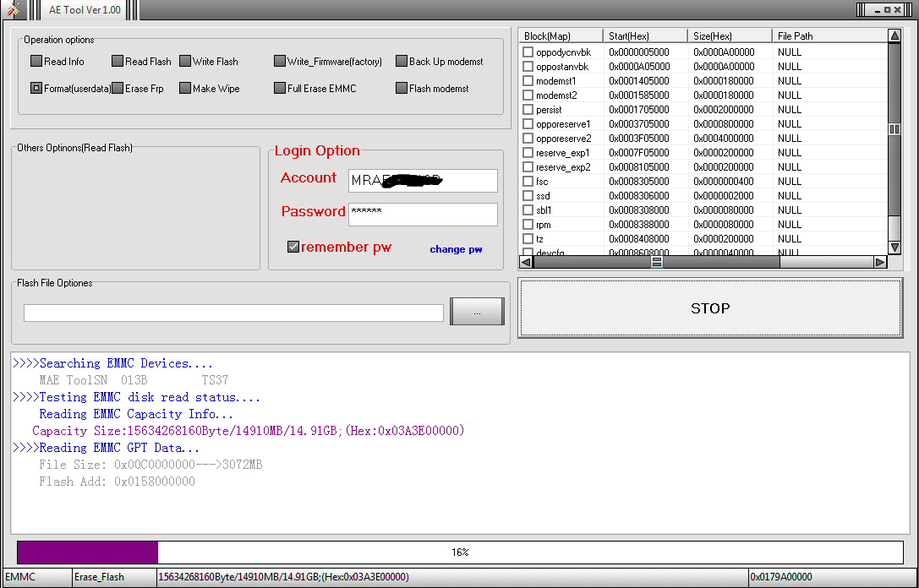Click EMMC status bar entry

tap(38, 577)
